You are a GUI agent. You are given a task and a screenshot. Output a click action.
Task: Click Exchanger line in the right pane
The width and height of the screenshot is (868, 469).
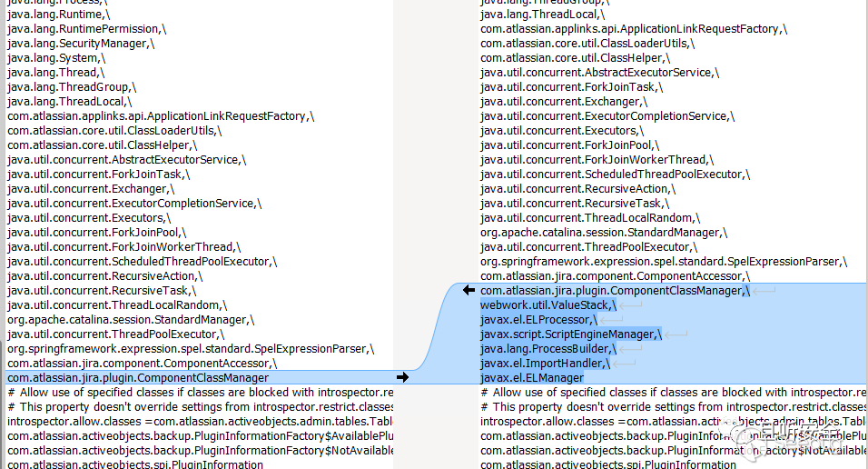coord(564,102)
